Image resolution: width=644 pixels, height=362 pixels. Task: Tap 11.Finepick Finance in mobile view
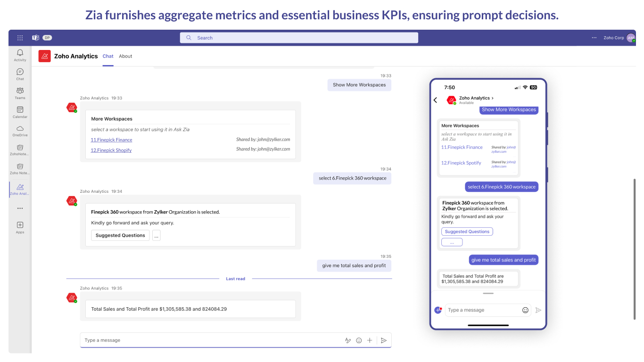(x=462, y=148)
